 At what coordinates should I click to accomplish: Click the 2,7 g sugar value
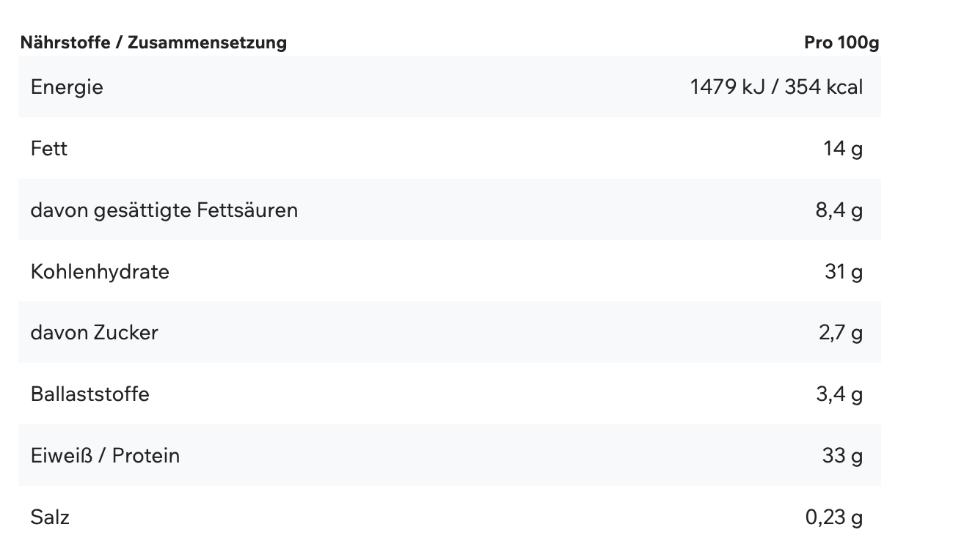[x=841, y=333]
